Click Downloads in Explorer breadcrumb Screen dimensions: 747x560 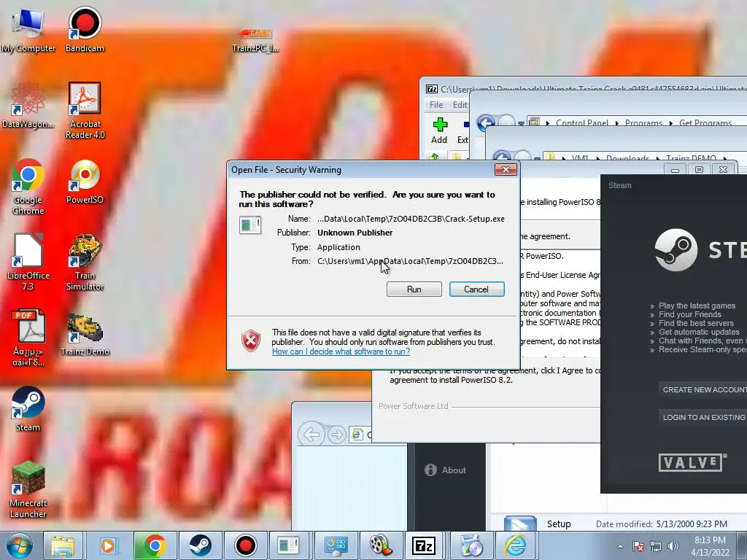point(627,158)
